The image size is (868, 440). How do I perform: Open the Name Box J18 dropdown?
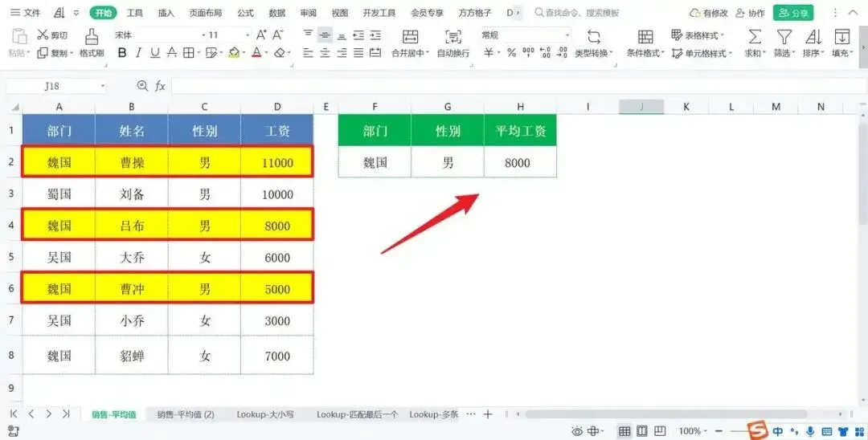point(102,86)
